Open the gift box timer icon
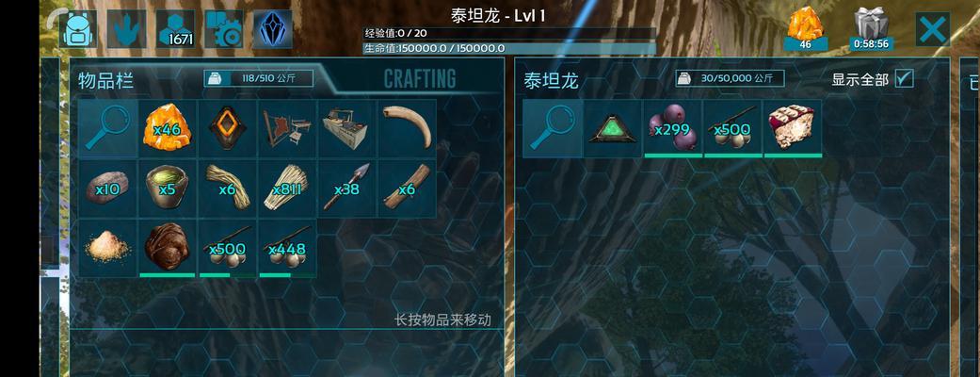The height and width of the screenshot is (377, 980). coord(871,29)
